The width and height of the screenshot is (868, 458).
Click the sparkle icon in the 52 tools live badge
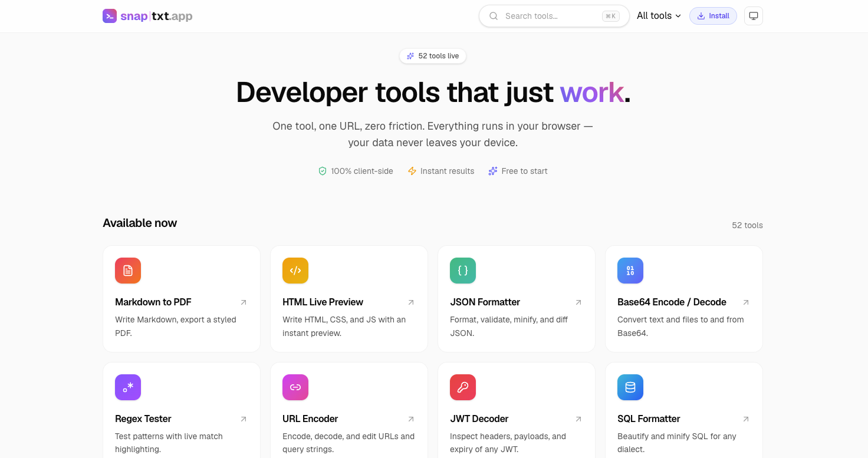410,56
